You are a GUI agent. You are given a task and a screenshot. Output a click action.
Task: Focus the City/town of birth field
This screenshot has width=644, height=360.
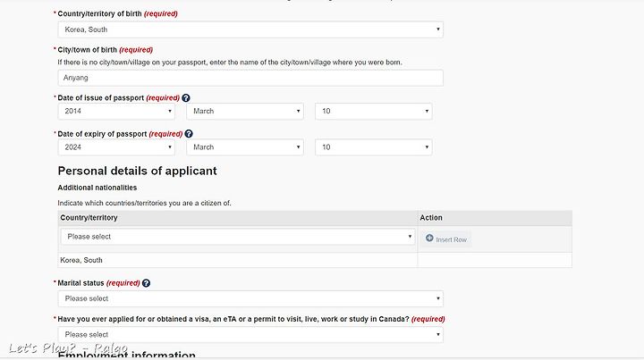(250, 78)
